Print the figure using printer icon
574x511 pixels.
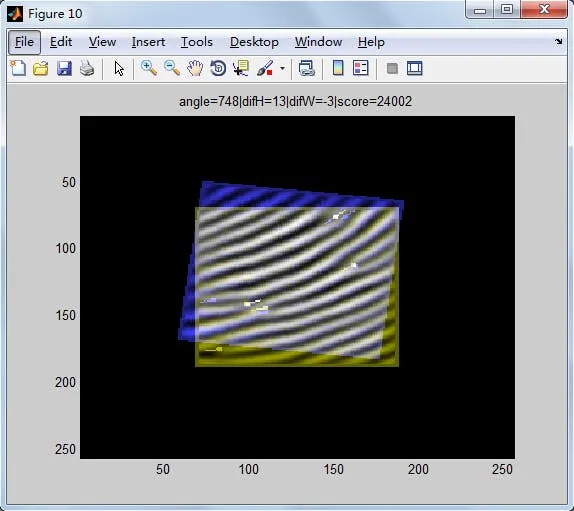pyautogui.click(x=87, y=68)
